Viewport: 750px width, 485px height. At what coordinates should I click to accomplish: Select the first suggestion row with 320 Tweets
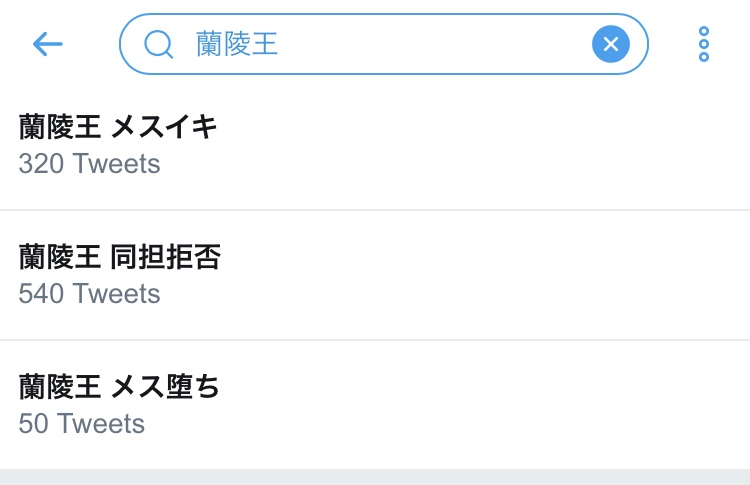375,146
